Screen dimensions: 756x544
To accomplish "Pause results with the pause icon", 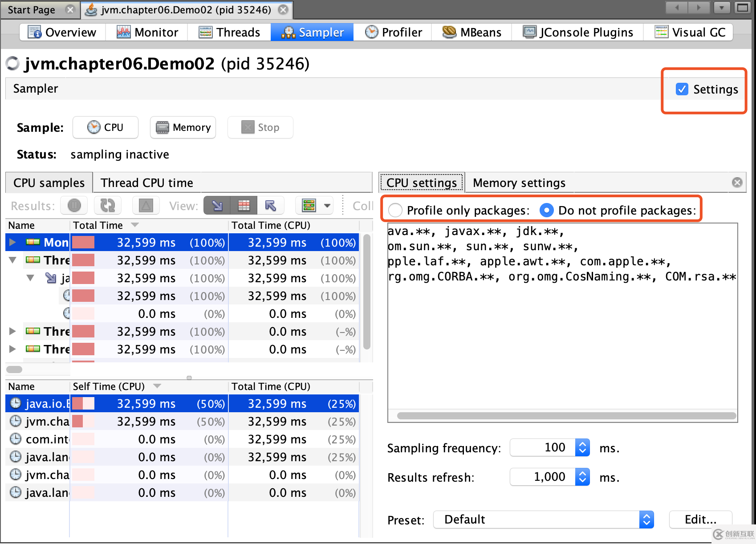I will pos(74,206).
